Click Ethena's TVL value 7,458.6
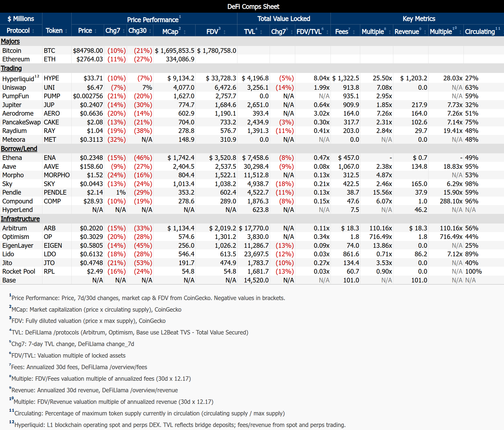This screenshot has height=430, width=504. click(255, 158)
